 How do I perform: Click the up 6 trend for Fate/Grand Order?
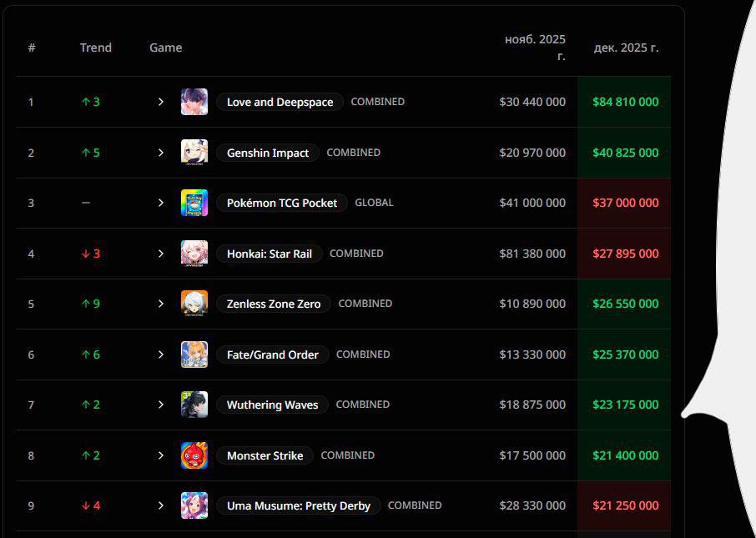91,354
